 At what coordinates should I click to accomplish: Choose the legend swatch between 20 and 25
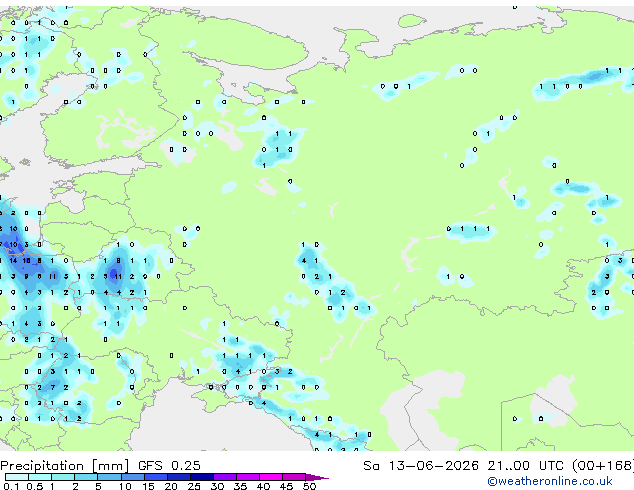pyautogui.click(x=179, y=477)
